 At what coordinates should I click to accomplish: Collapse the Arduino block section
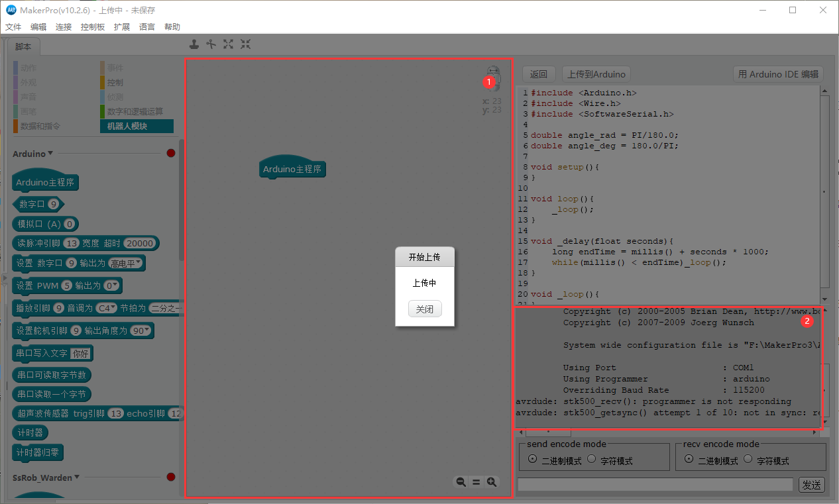tap(50, 154)
